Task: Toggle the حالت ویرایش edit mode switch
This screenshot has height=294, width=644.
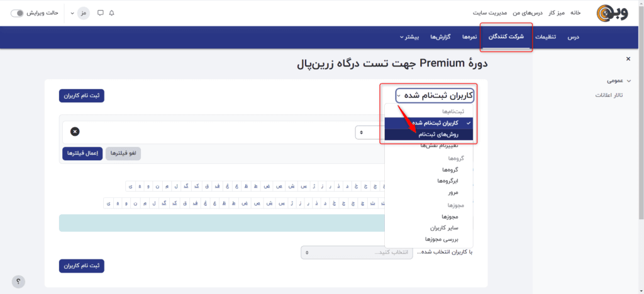Action: coord(17,13)
